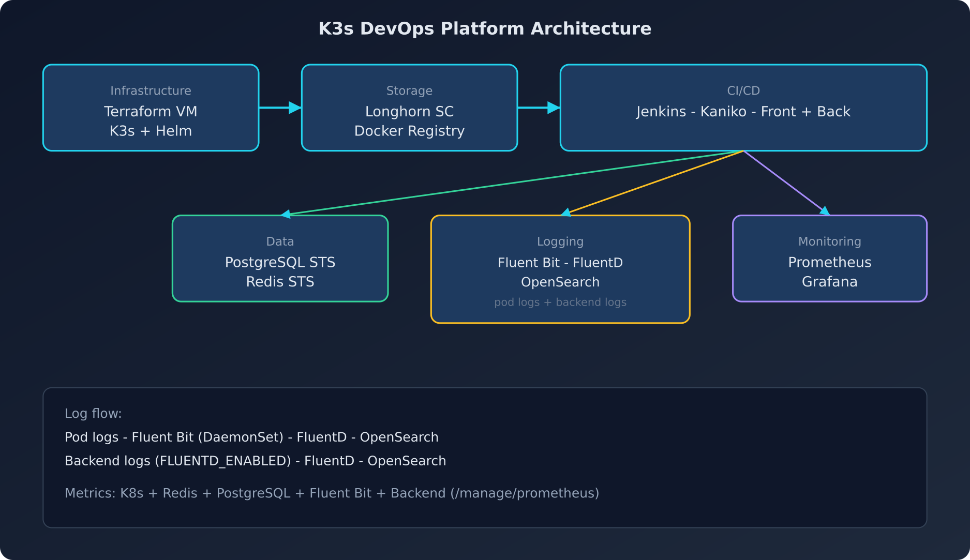Click the "Grafana" text
This screenshot has height=560, width=970.
point(830,282)
